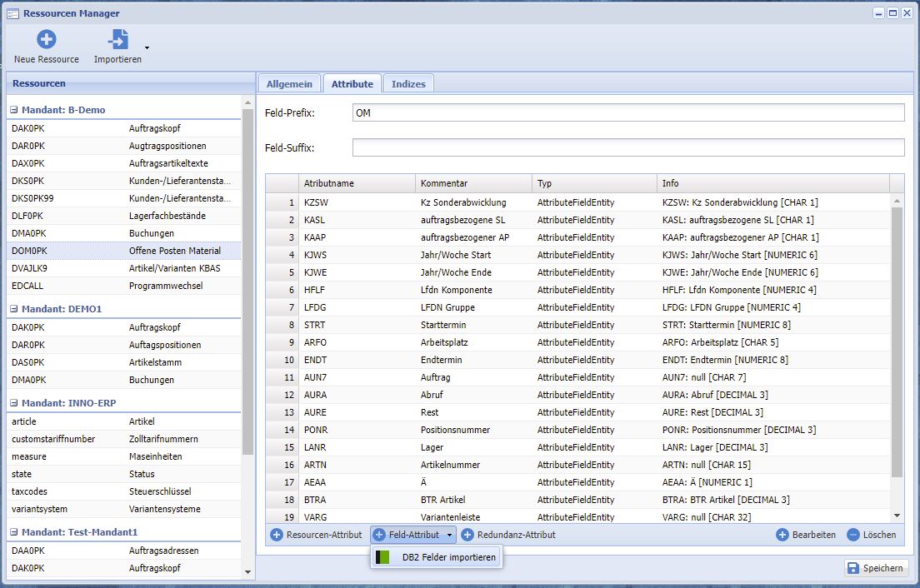Screen dimensions: 920x588
Task: Collapse the Mandant: DEMO1 group
Action: tap(14, 309)
